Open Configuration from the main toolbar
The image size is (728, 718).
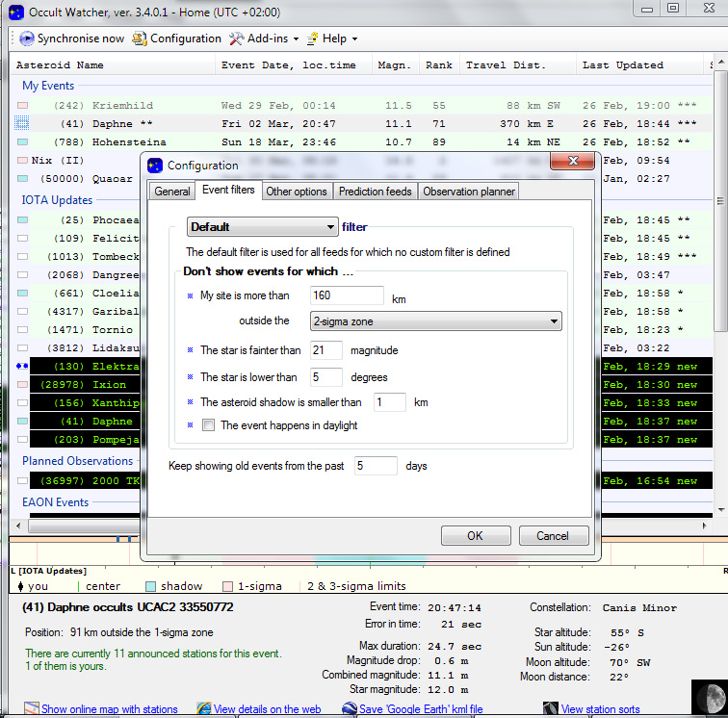tap(177, 38)
